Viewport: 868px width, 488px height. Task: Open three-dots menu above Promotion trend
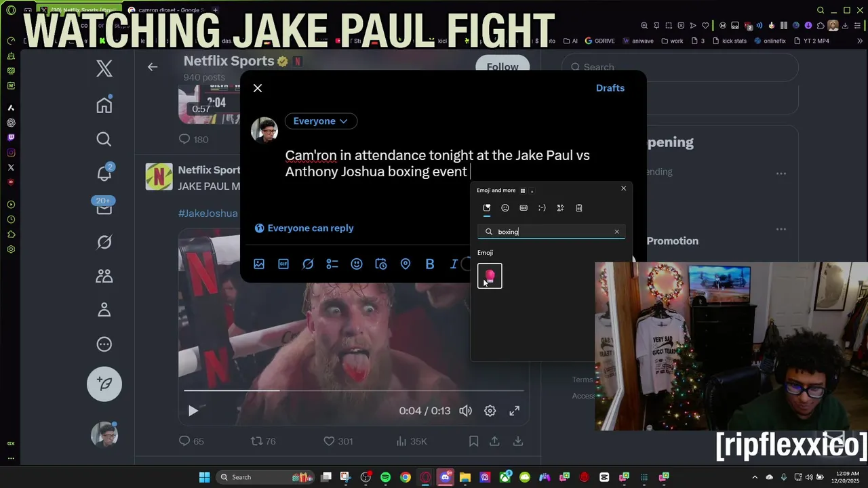(x=781, y=229)
